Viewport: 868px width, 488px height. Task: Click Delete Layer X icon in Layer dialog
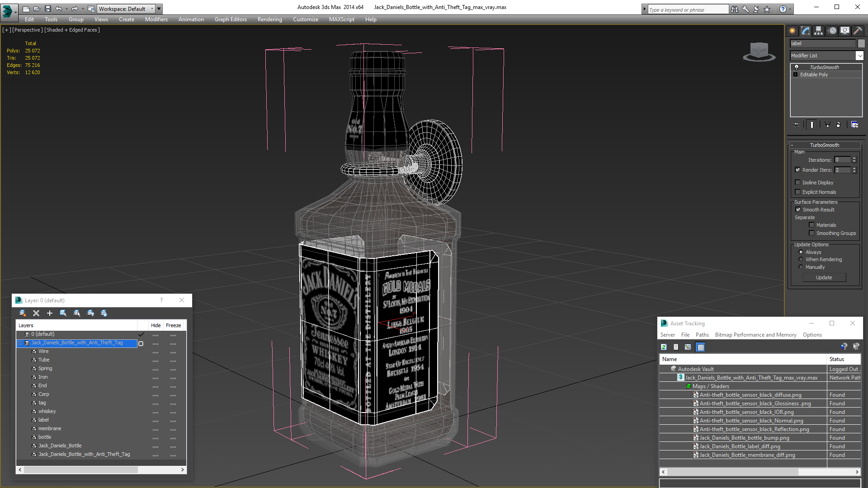click(36, 313)
